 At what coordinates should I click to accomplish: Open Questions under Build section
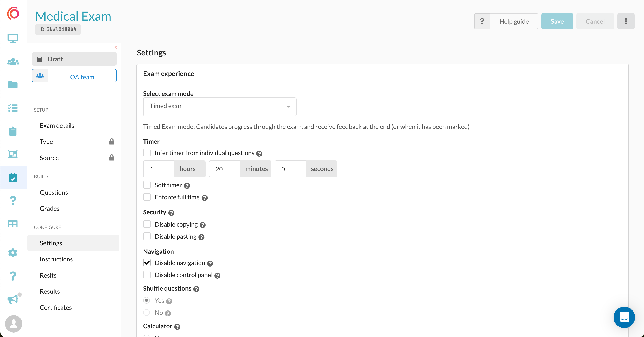coord(54,192)
